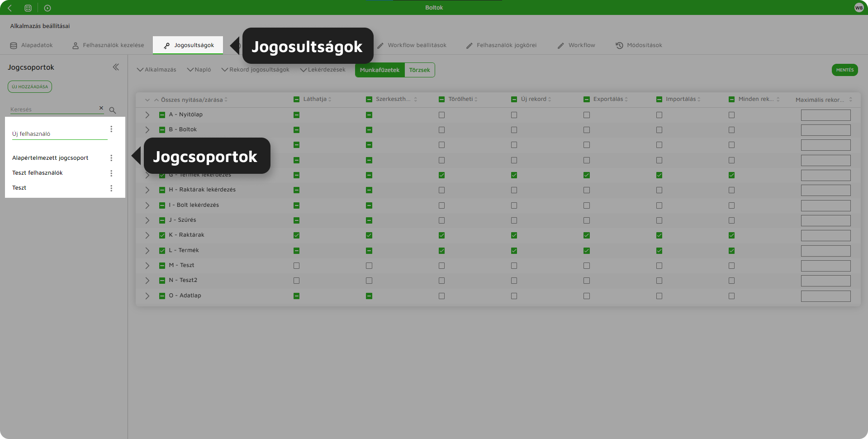The image size is (868, 439).
Task: Collapse the Jogcsoportok side panel
Action: point(116,67)
